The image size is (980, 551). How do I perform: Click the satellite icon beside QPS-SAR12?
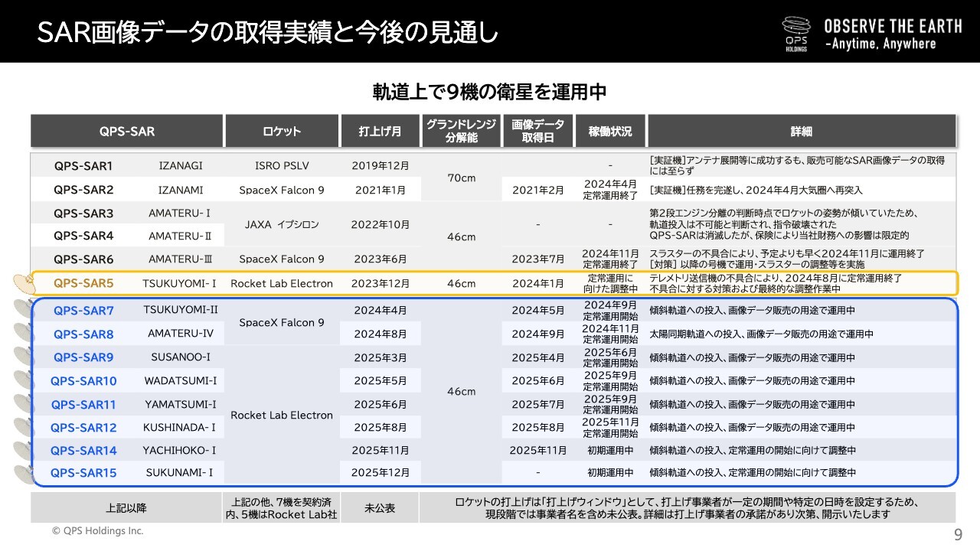tap(24, 427)
